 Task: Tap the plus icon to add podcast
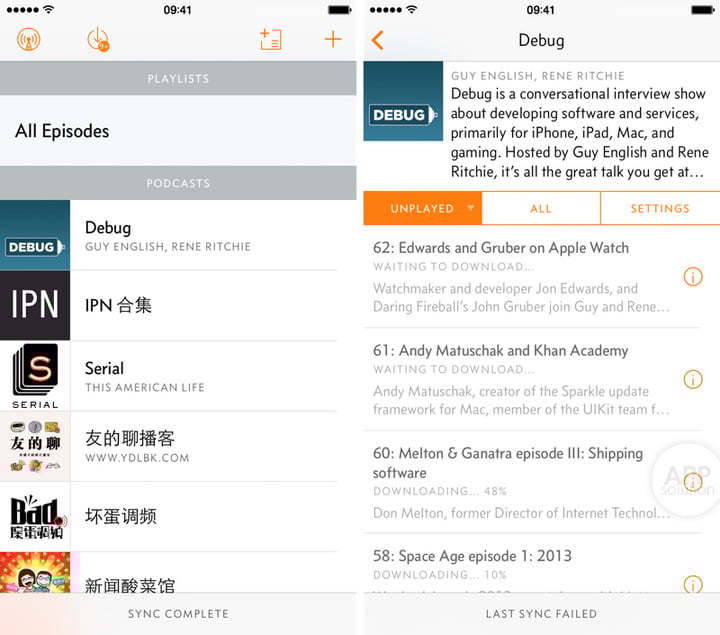coord(333,40)
